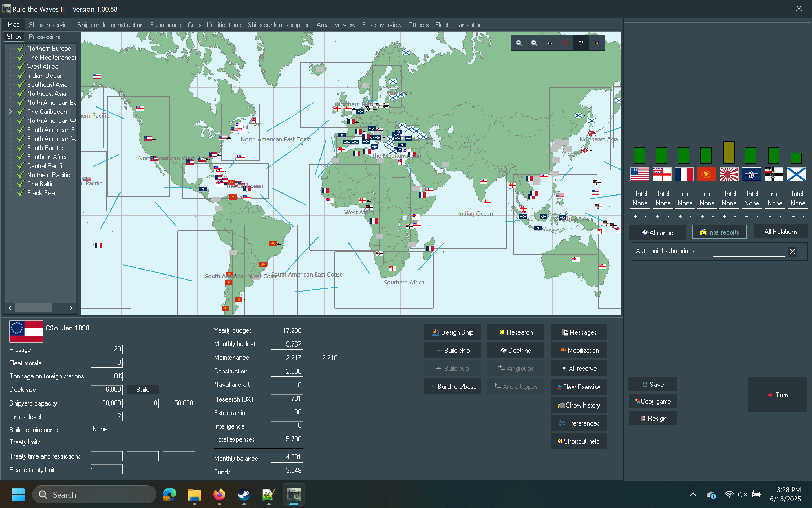Click the Rule the Waves taskbar icon
Screen dimensions: 812x508
click(294, 494)
